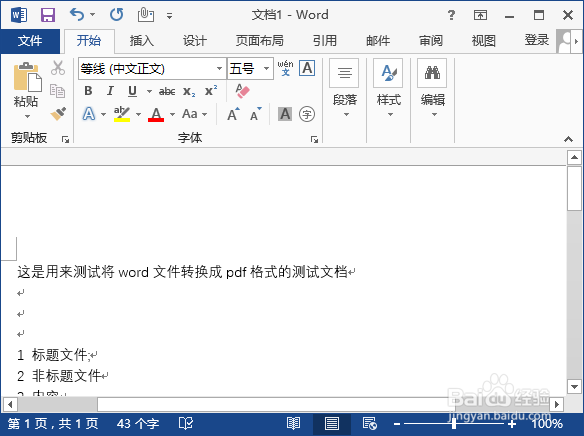Toggle italic formatting
The width and height of the screenshot is (584, 436).
(x=110, y=91)
